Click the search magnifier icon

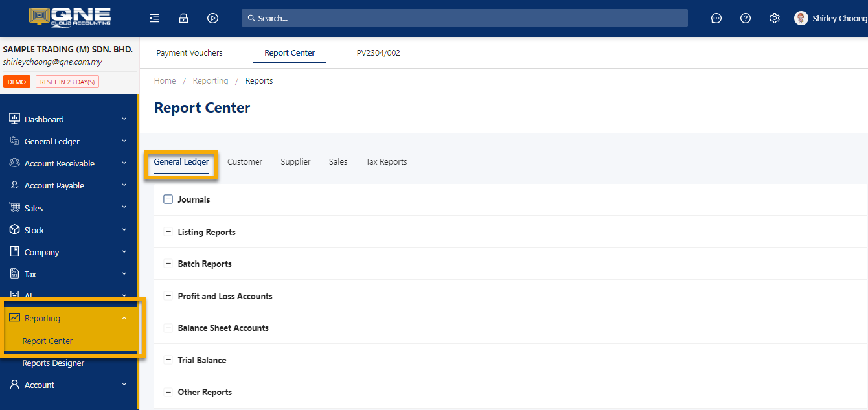click(251, 18)
